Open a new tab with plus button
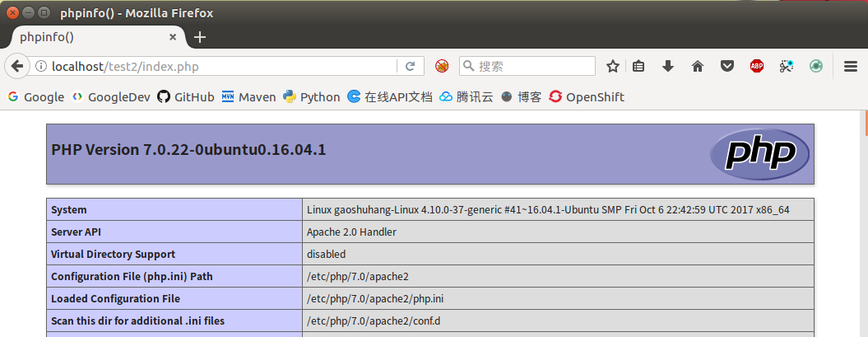The height and width of the screenshot is (337, 868). click(200, 37)
